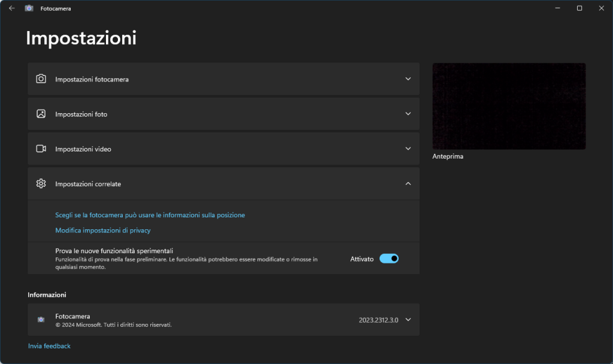Image resolution: width=613 pixels, height=364 pixels.
Task: Click the small camera icon in Informazioni
Action: [41, 320]
